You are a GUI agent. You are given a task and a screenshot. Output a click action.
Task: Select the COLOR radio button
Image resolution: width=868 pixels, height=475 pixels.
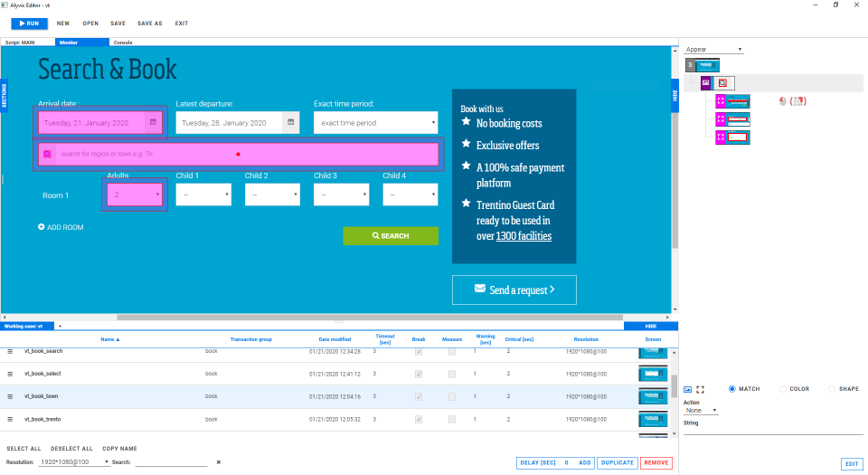pyautogui.click(x=782, y=389)
